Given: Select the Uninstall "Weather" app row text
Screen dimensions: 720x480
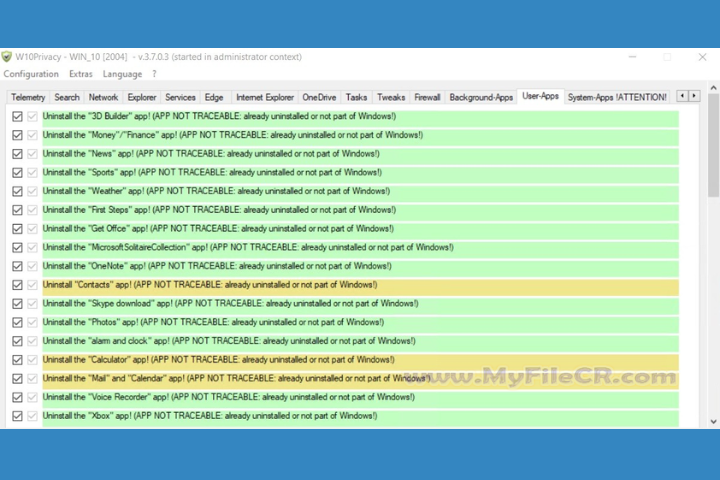Looking at the screenshot, I should (x=216, y=191).
